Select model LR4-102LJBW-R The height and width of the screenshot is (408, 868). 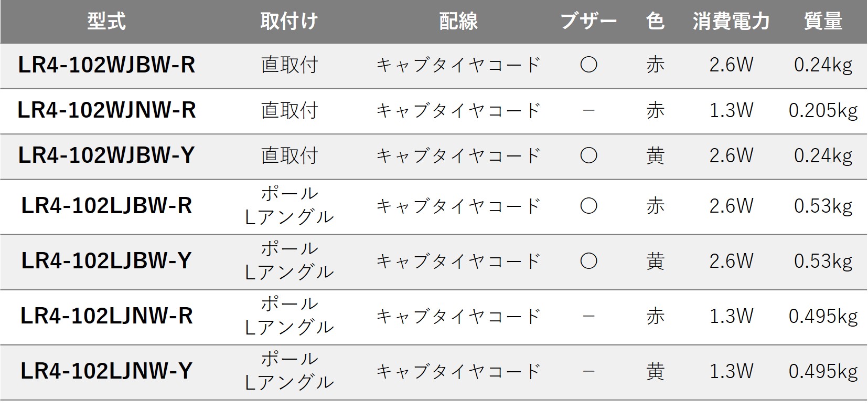coord(106,206)
